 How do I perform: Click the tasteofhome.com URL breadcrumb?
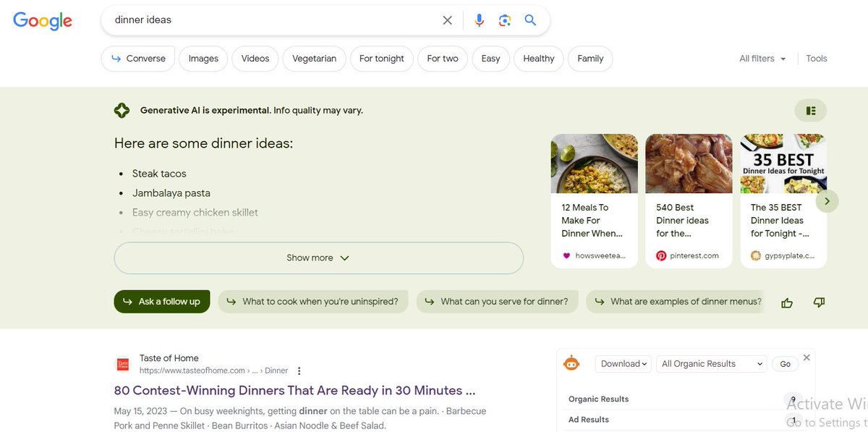click(213, 370)
